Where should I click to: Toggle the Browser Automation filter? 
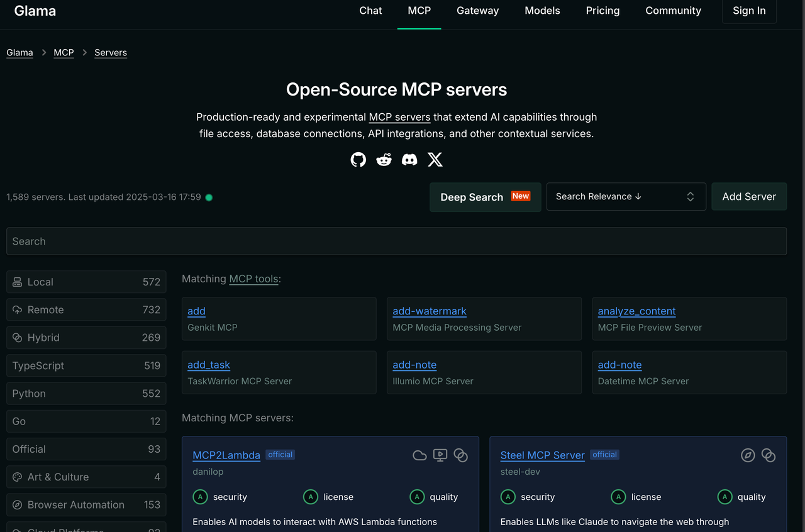(x=86, y=505)
